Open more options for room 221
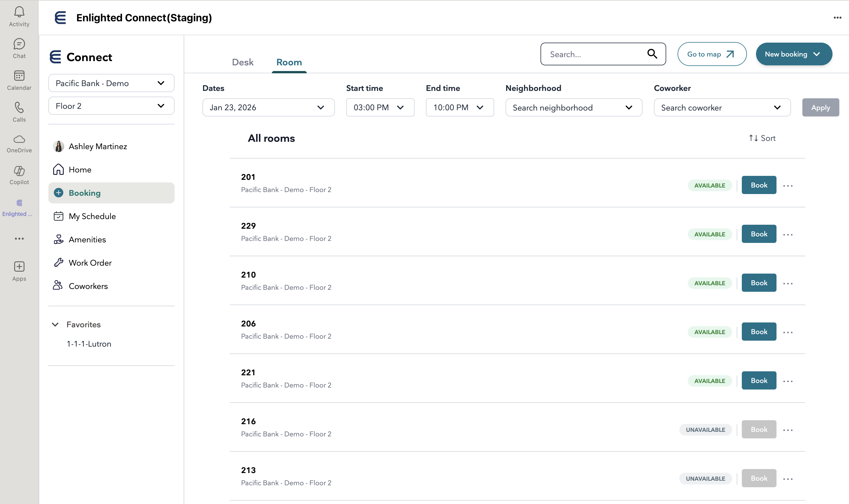 (788, 381)
